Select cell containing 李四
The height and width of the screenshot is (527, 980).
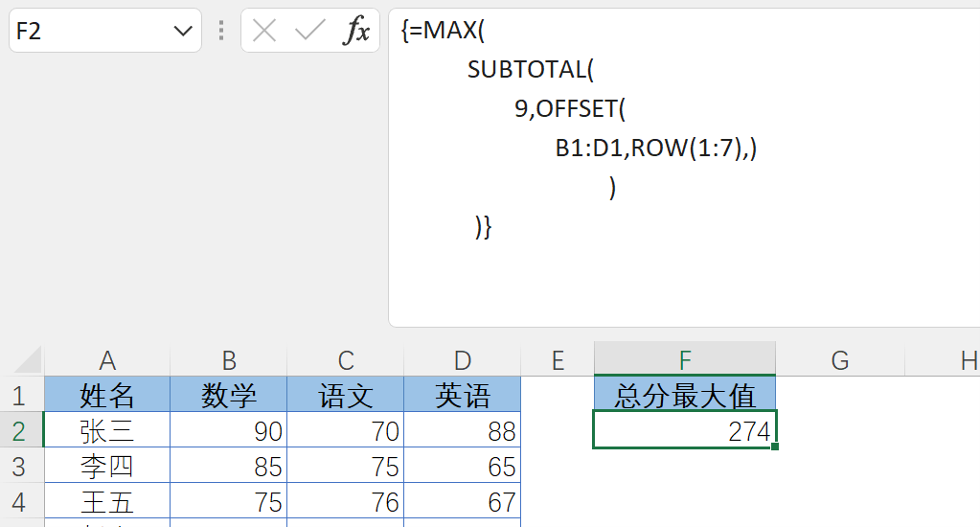tap(107, 467)
